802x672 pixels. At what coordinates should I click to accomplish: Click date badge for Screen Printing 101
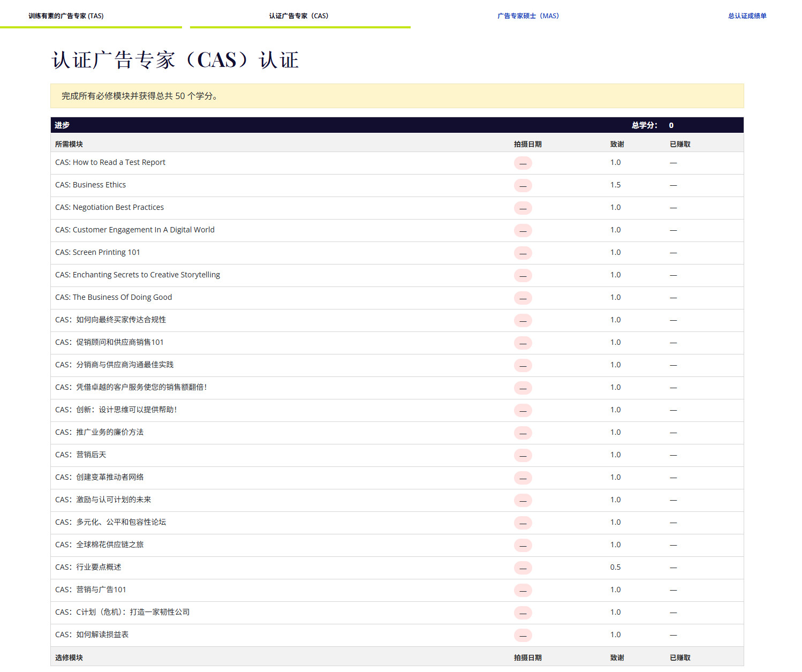click(523, 253)
